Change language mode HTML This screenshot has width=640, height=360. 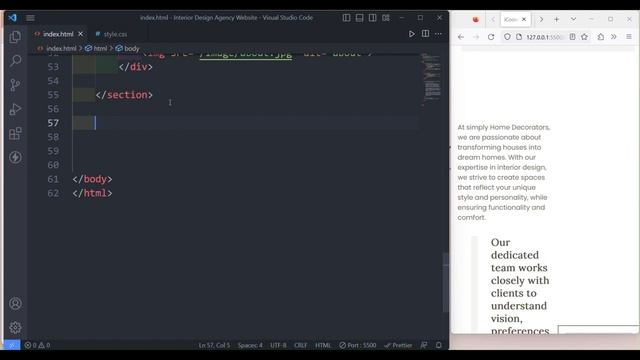(323, 345)
